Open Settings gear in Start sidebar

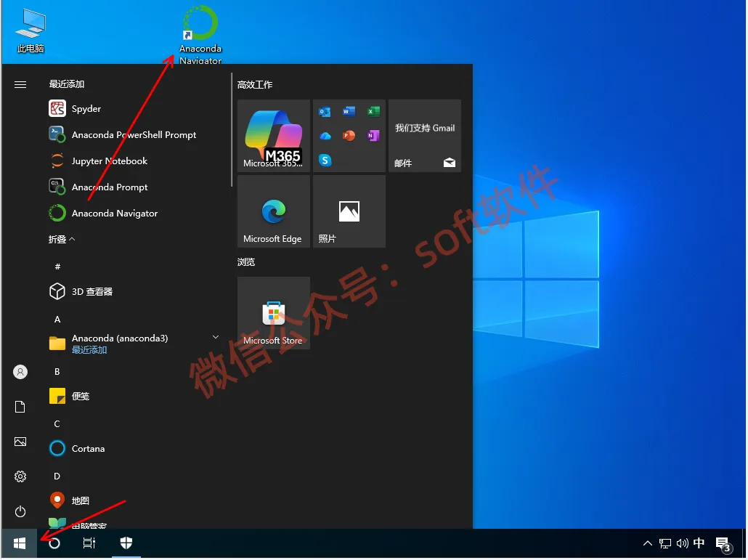(x=20, y=477)
